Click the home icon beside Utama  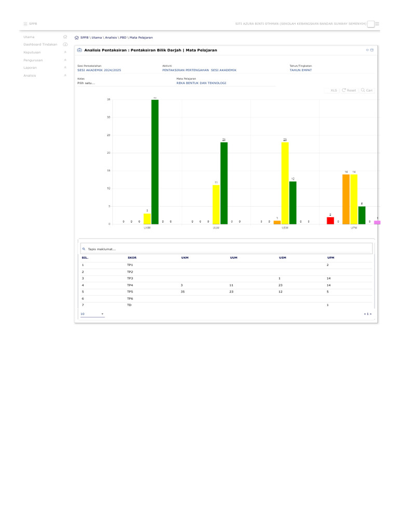point(65,37)
